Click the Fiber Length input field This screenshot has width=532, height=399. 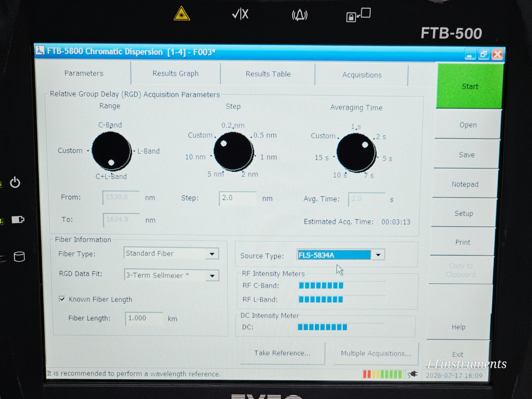[x=144, y=318]
